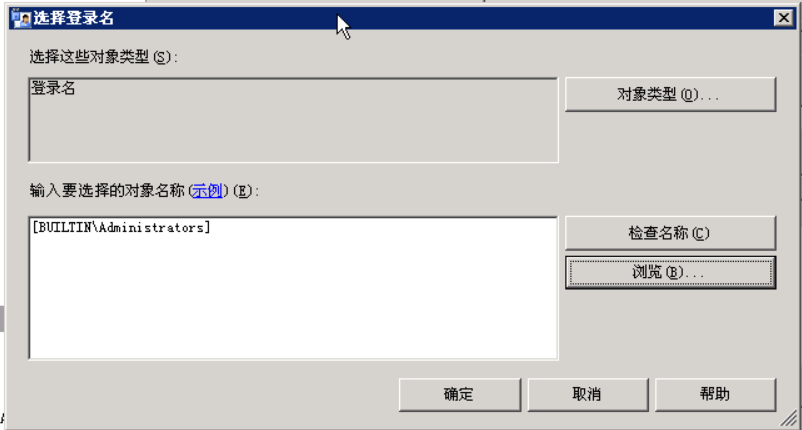802x430 pixels.
Task: Click the 取消 button
Action: pos(588,394)
